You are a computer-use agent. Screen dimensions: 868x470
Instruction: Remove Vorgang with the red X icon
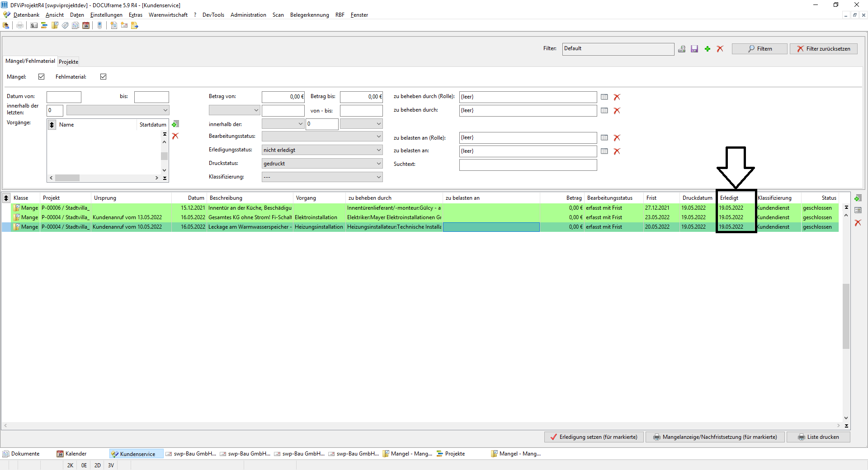(x=175, y=136)
